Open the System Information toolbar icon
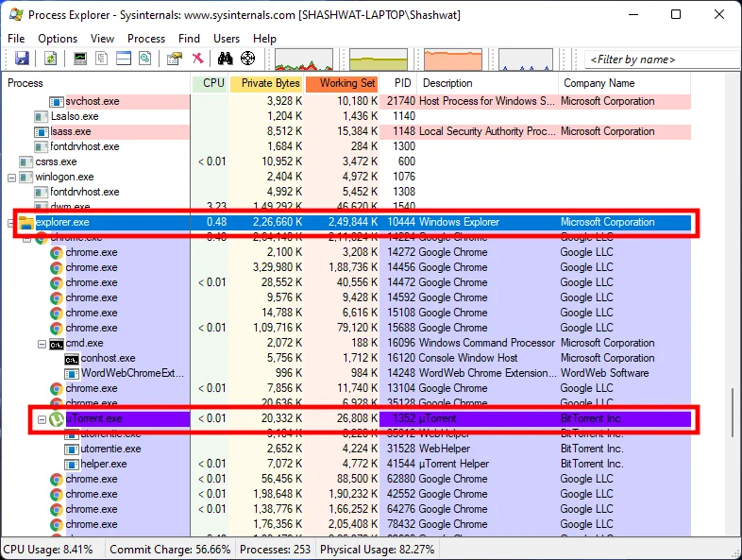The width and height of the screenshot is (742, 560). point(80,59)
